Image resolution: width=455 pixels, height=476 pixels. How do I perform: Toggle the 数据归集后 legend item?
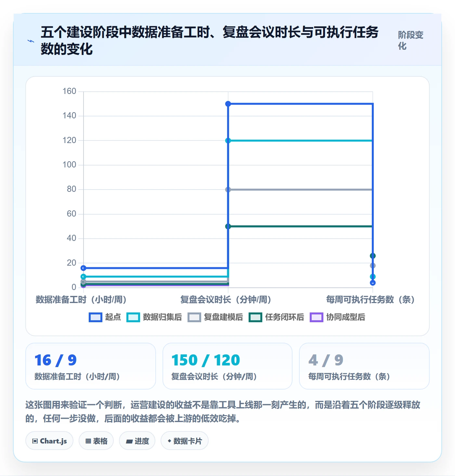point(154,317)
